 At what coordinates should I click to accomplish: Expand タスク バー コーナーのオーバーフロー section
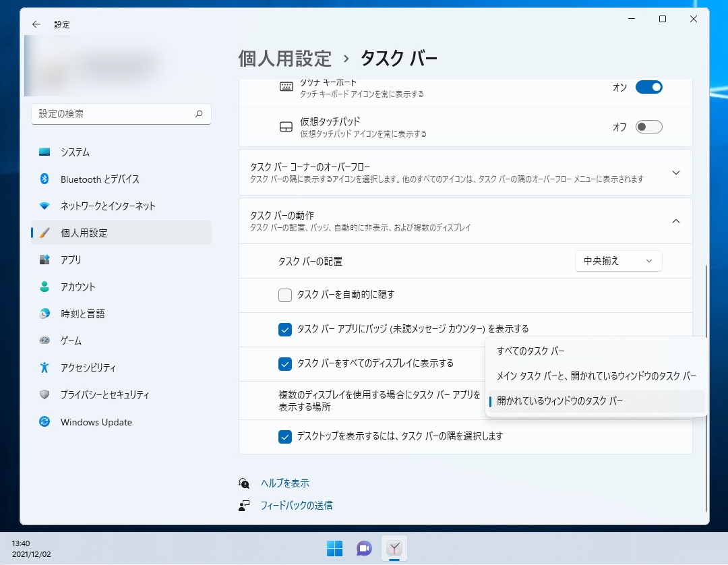675,172
